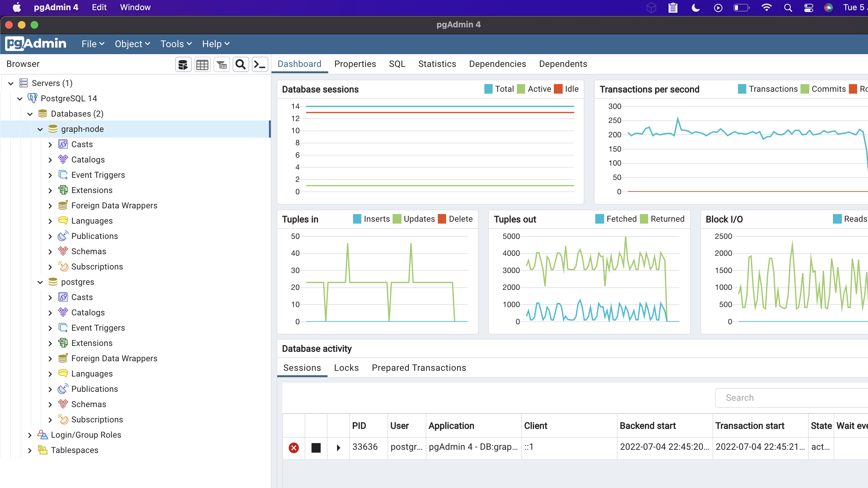Image resolution: width=868 pixels, height=488 pixels.
Task: Expand Casts under postgres database
Action: point(50,298)
